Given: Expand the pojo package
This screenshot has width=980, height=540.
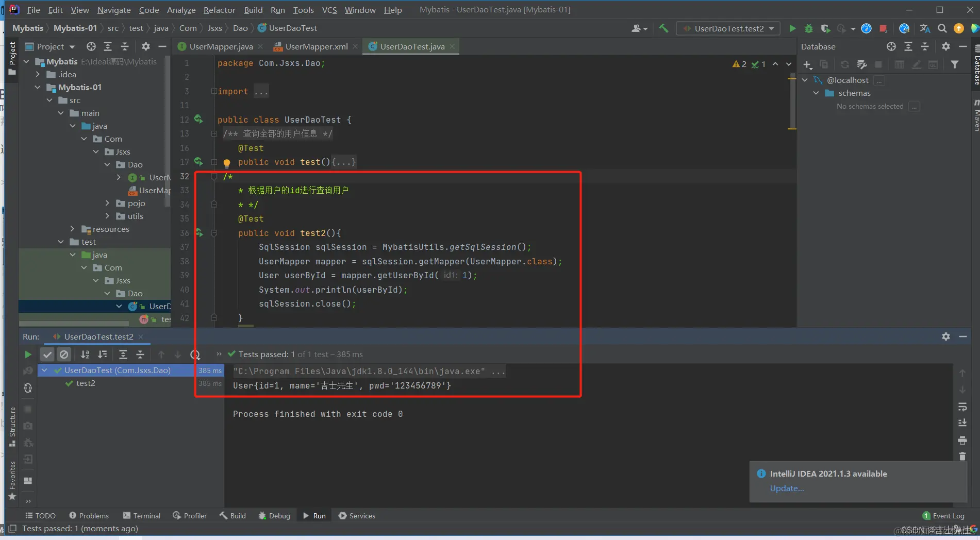Looking at the screenshot, I should coord(107,203).
